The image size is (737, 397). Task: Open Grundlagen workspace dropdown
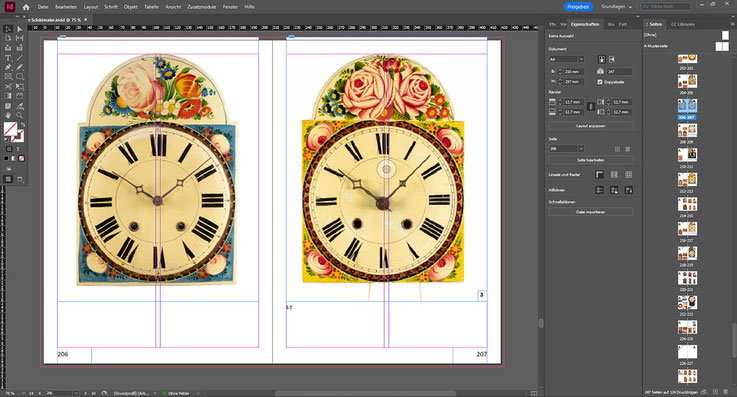[x=616, y=7]
